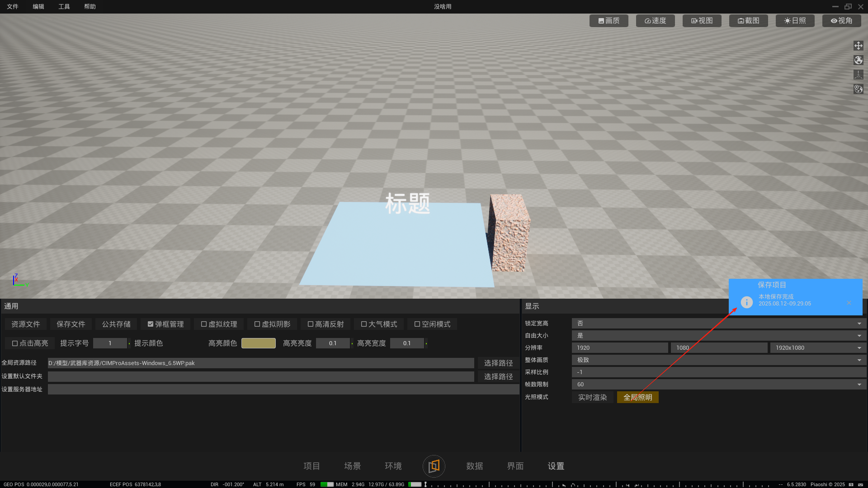Open the 日照 sunlight button
The width and height of the screenshot is (868, 488).
coord(795,21)
